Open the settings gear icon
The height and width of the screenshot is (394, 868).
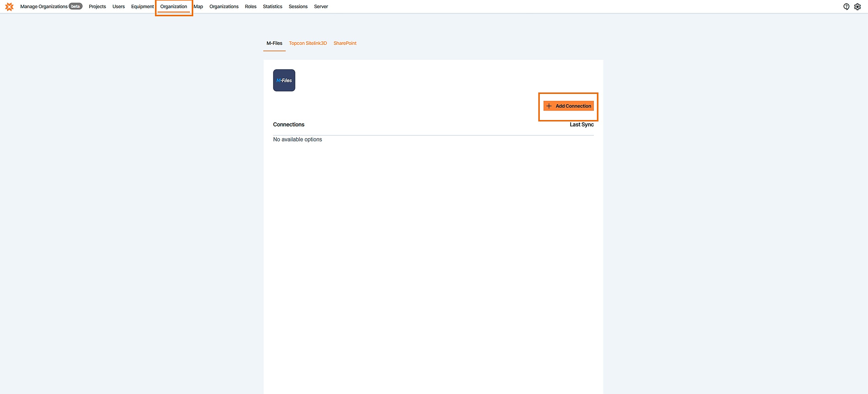(857, 6)
